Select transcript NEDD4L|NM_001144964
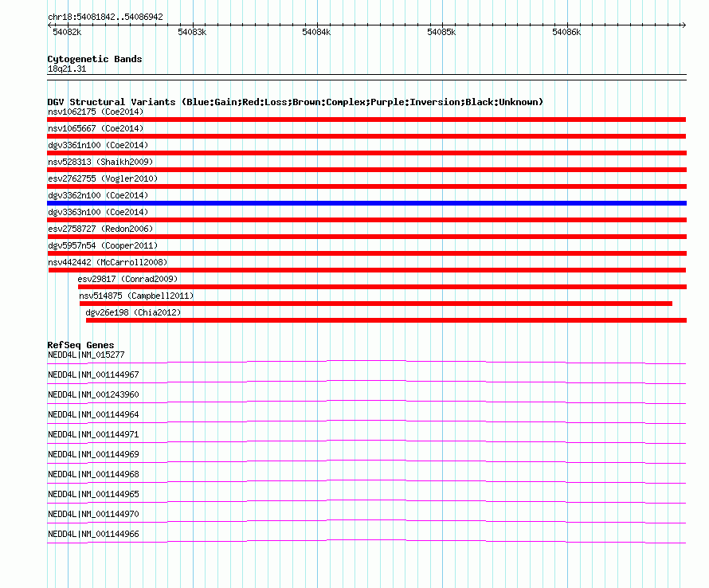This screenshot has width=709, height=588. 93,415
